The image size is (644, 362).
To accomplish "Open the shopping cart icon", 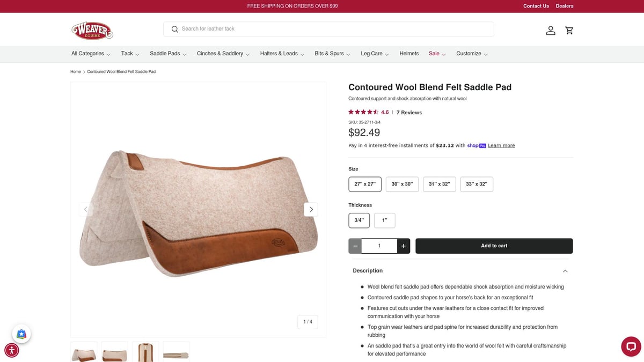I will tap(569, 30).
